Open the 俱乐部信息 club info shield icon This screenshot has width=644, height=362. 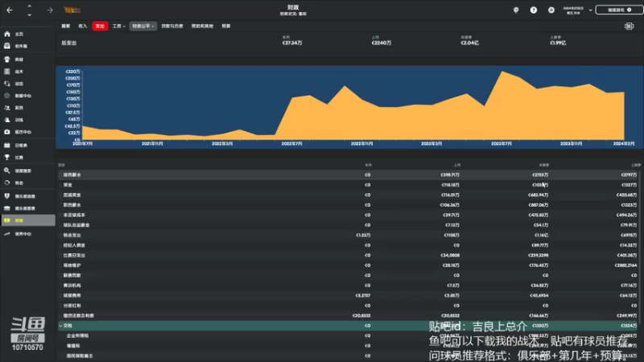7,195
